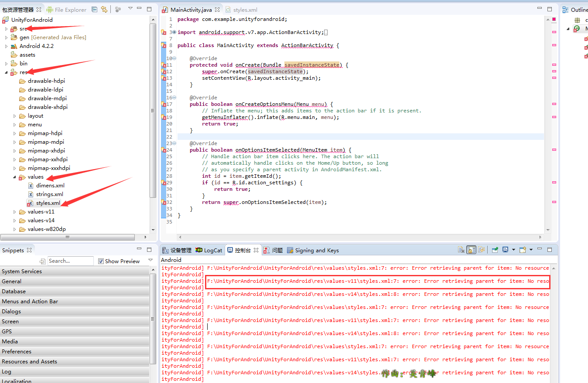Screen dimensions: 588x383
Task: Switch to styles.xml editor tab
Action: (x=241, y=10)
